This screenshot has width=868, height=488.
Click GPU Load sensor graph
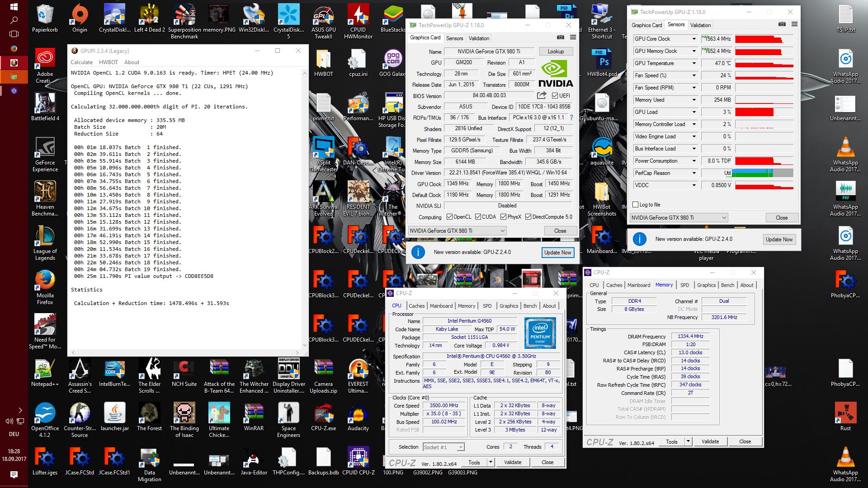click(764, 112)
